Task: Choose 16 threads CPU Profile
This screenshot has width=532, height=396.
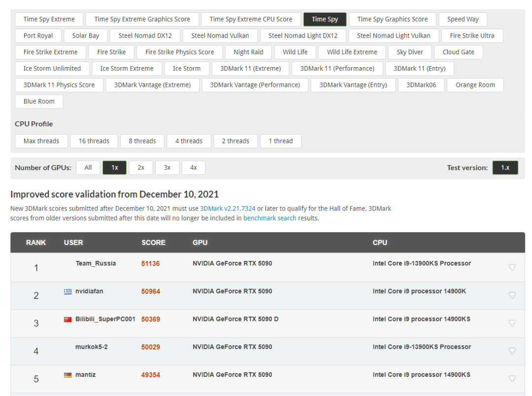Action: point(94,141)
